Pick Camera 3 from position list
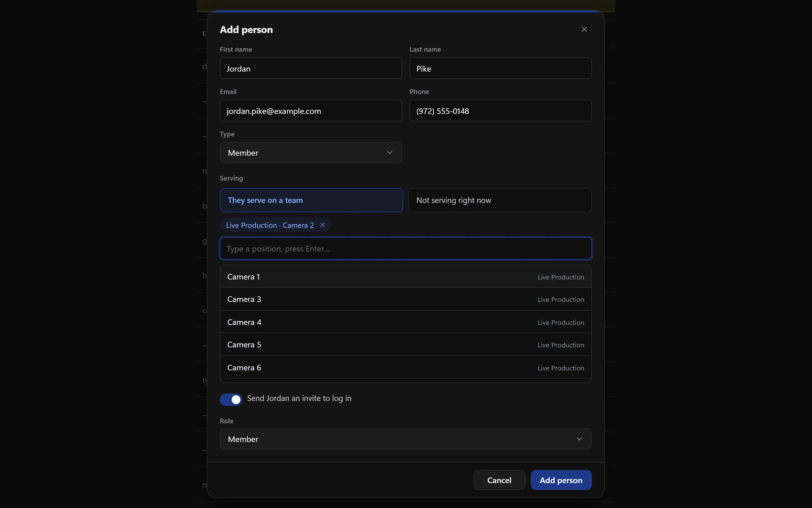Viewport: 812px width, 508px height. pos(406,299)
